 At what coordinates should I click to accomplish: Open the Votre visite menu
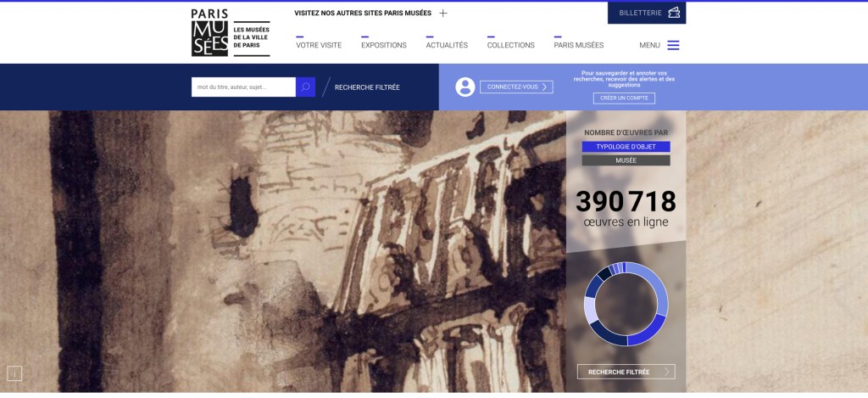319,45
